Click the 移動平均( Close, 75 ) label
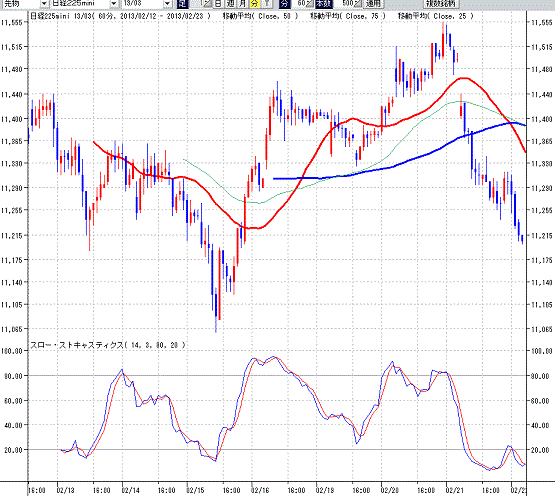 pos(348,16)
